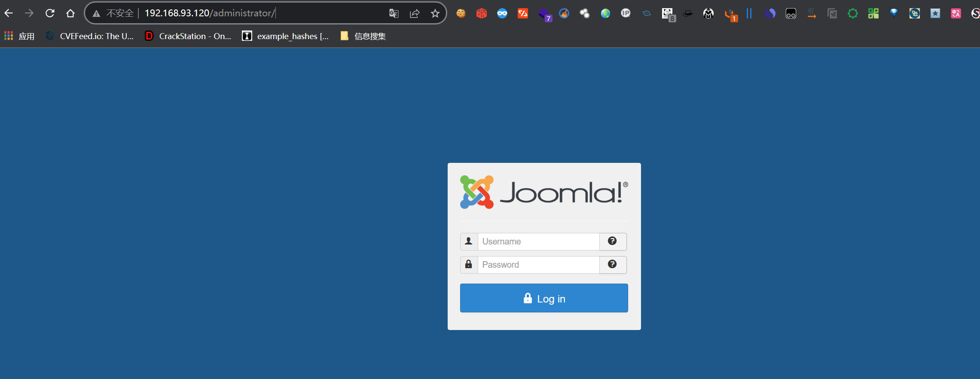Screen dimensions: 980x379
Task: Open the black fedora hat extension
Action: pyautogui.click(x=688, y=13)
